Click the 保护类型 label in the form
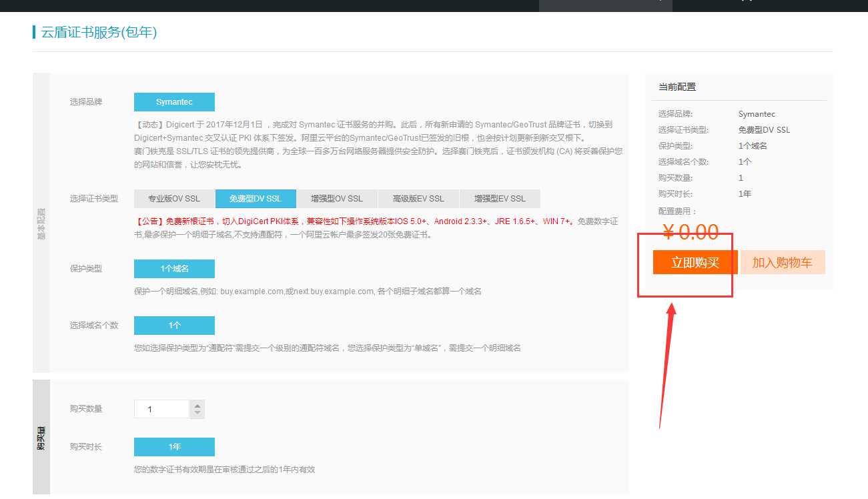This screenshot has height=499, width=868. tap(86, 269)
